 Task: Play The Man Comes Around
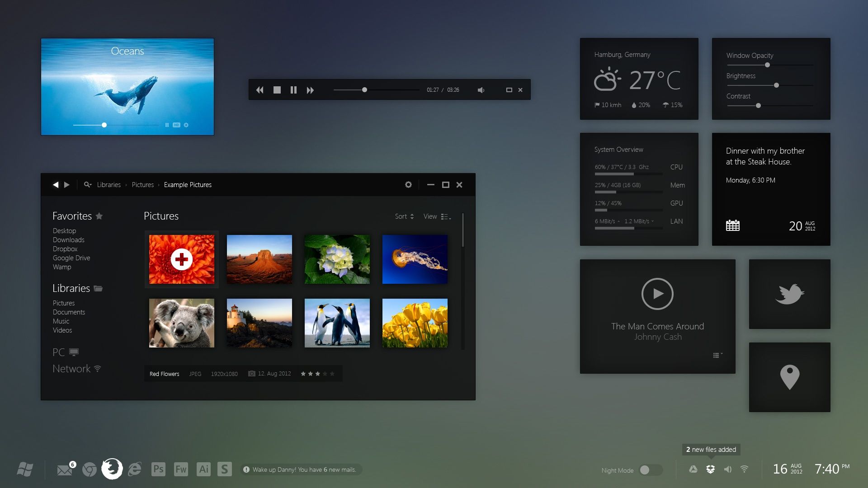pos(657,294)
